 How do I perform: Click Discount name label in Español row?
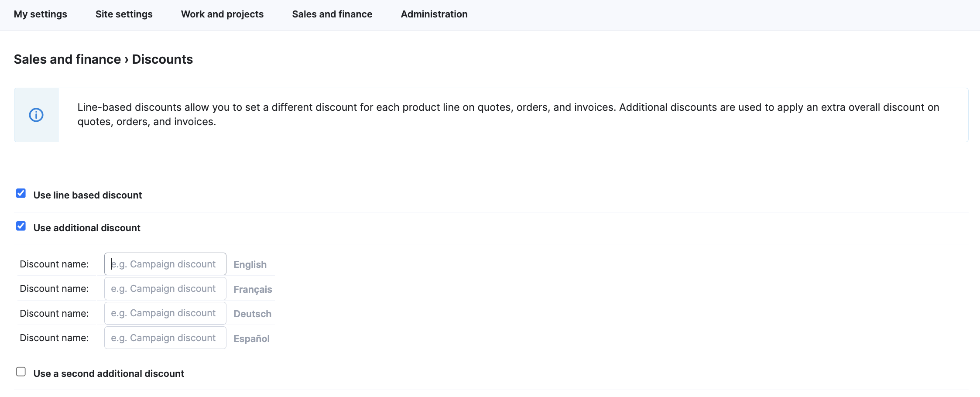tap(54, 338)
